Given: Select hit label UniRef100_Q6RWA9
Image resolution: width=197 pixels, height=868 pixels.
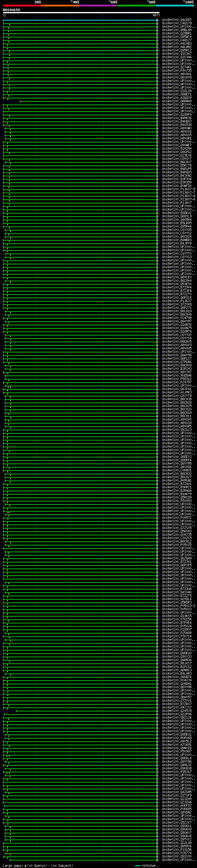Looking at the screenshot, I should point(176,101).
